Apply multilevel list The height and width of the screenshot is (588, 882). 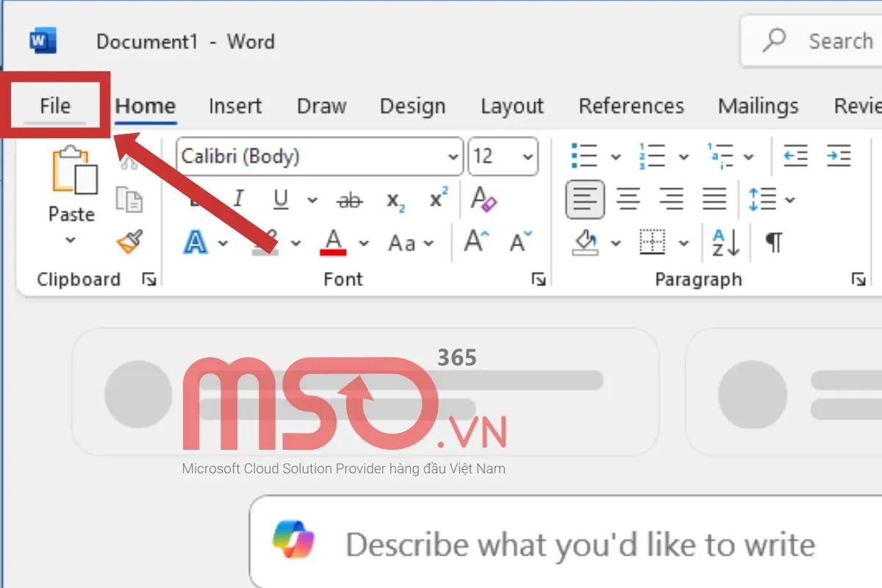pos(720,156)
